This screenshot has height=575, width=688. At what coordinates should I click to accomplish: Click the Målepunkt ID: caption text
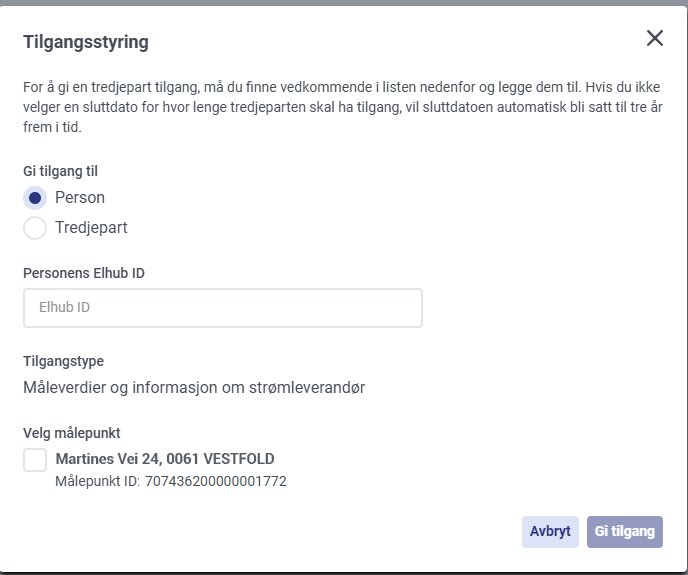point(97,481)
